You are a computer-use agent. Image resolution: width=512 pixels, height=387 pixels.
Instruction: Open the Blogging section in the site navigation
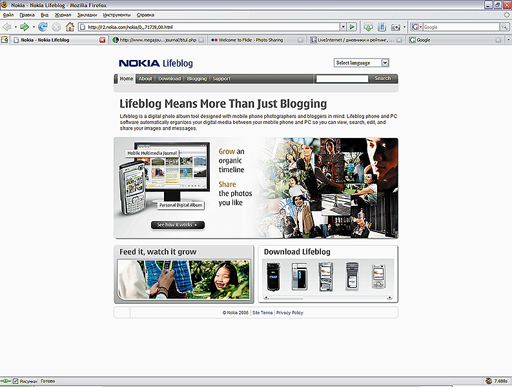click(197, 79)
